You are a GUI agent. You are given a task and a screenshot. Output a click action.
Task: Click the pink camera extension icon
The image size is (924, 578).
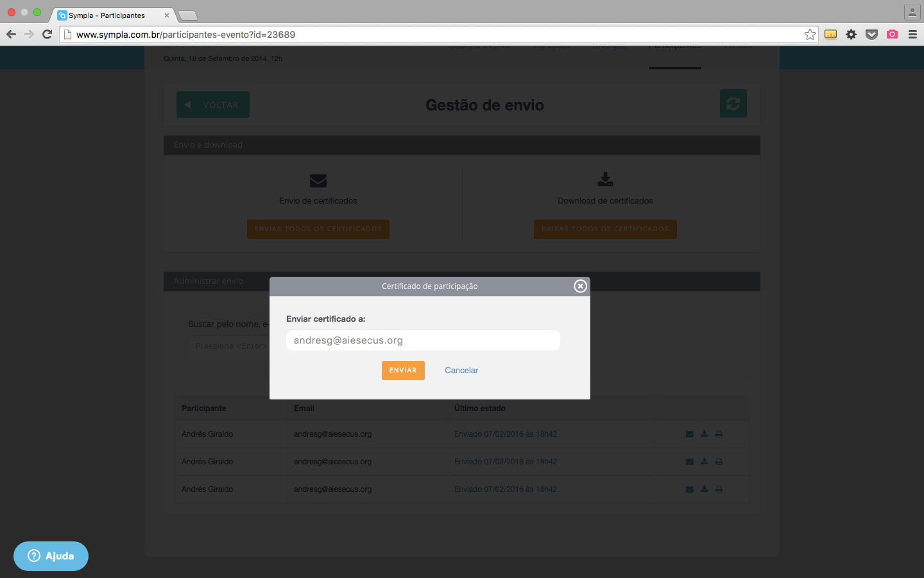892,35
